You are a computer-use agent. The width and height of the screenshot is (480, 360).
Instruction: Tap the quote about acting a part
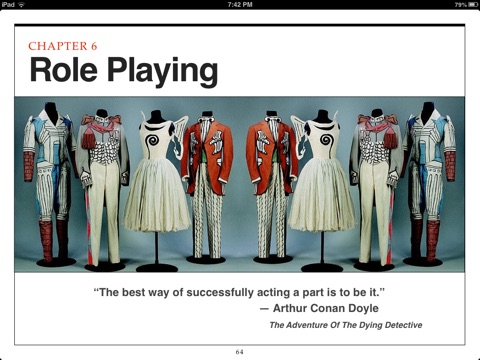coord(239,292)
